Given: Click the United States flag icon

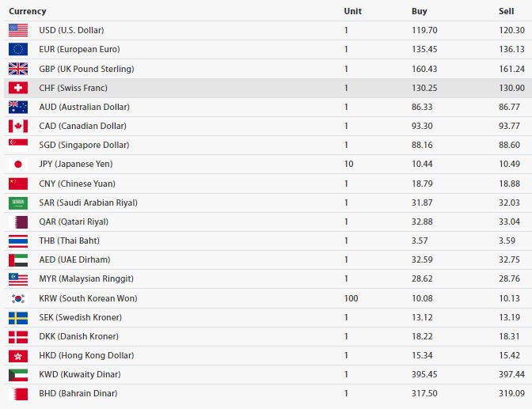Looking at the screenshot, I should (x=18, y=30).
